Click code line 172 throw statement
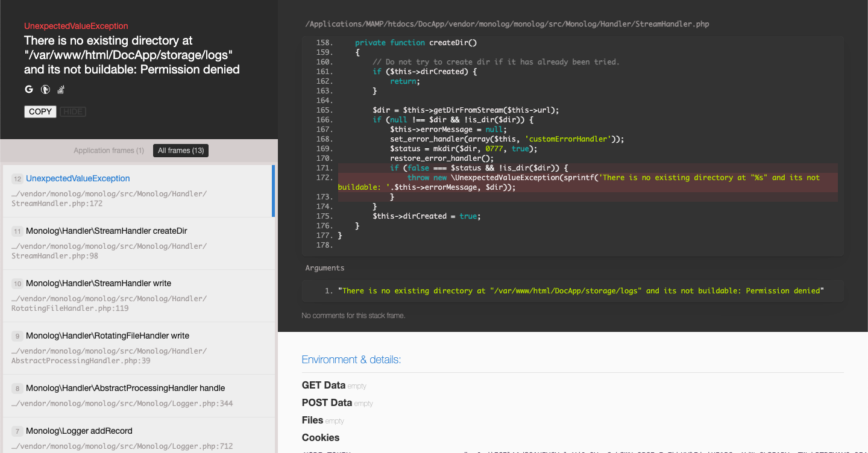 pos(588,183)
